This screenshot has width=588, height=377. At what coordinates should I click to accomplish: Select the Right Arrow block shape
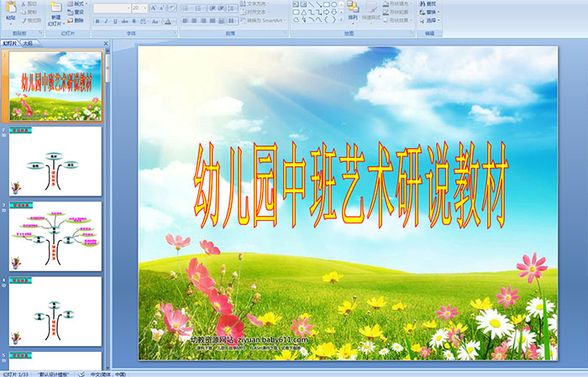(x=327, y=12)
